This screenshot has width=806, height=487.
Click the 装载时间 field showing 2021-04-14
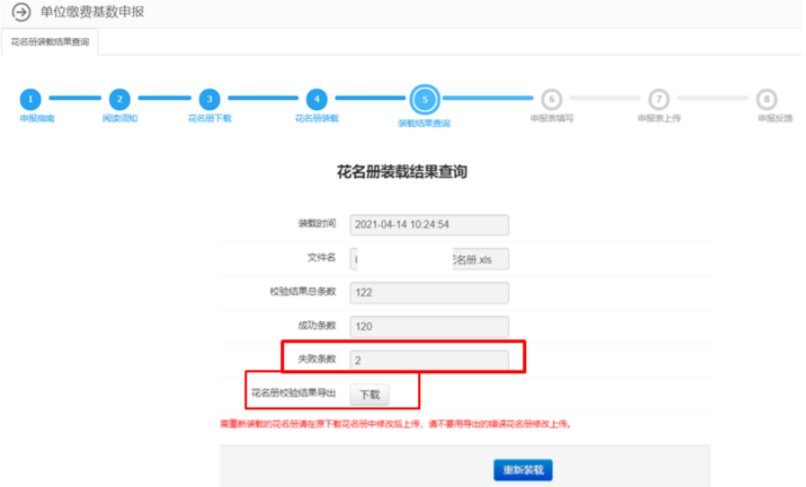tap(429, 225)
